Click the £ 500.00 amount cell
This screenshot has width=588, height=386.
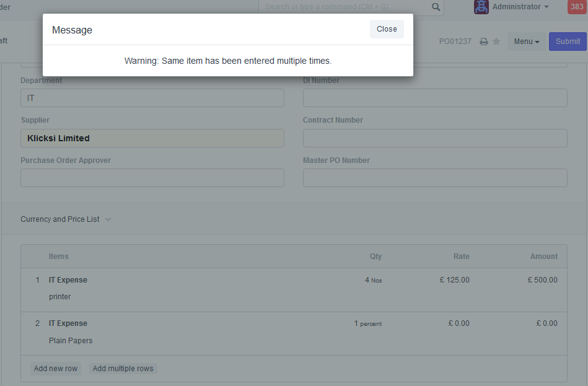pyautogui.click(x=542, y=280)
